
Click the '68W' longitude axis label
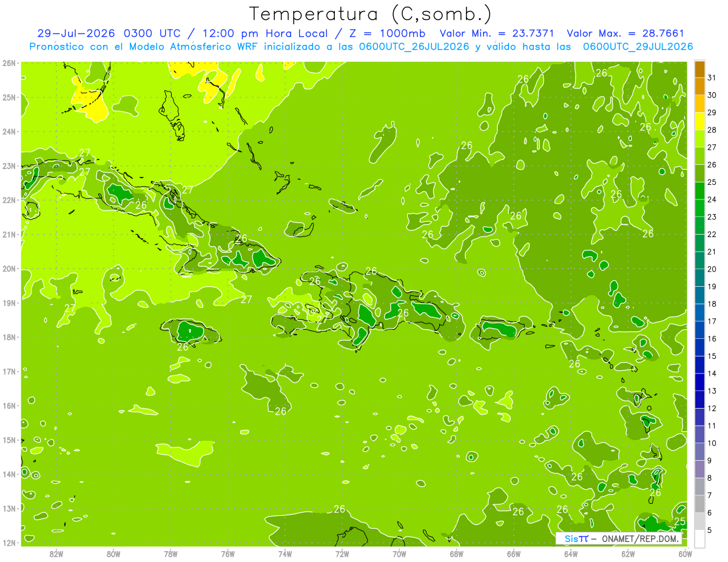coord(457,554)
